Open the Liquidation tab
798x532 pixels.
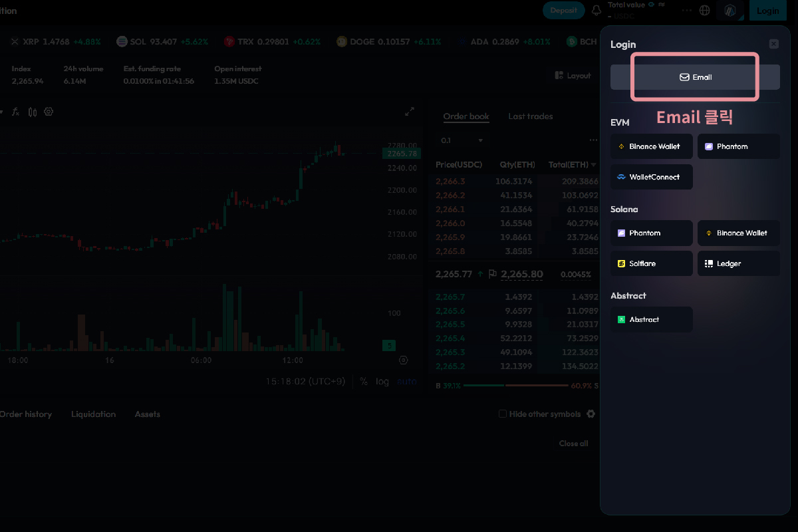[x=93, y=414]
